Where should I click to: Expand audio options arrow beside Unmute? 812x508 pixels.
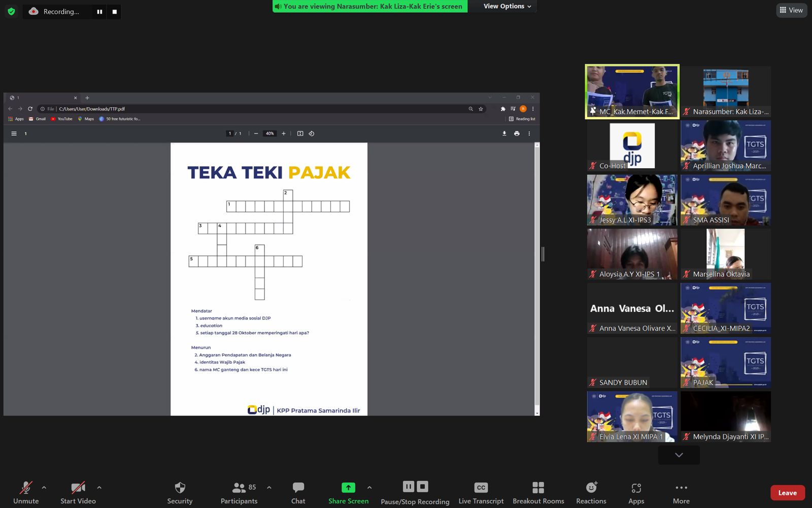click(44, 488)
